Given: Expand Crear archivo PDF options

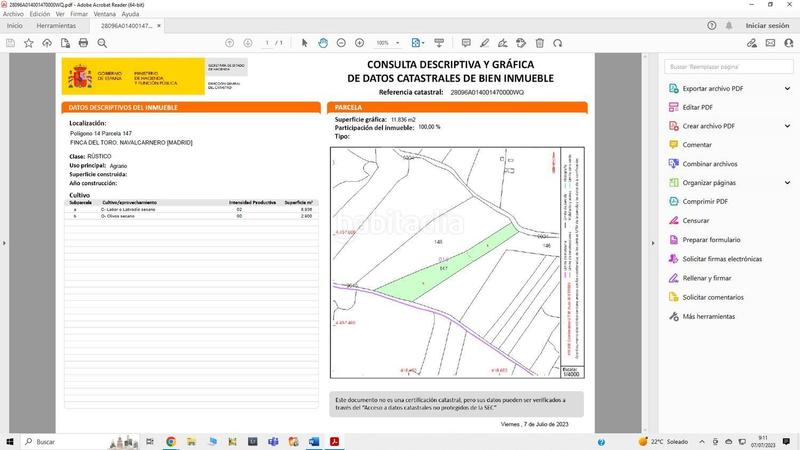Looking at the screenshot, I should pyautogui.click(x=787, y=126).
